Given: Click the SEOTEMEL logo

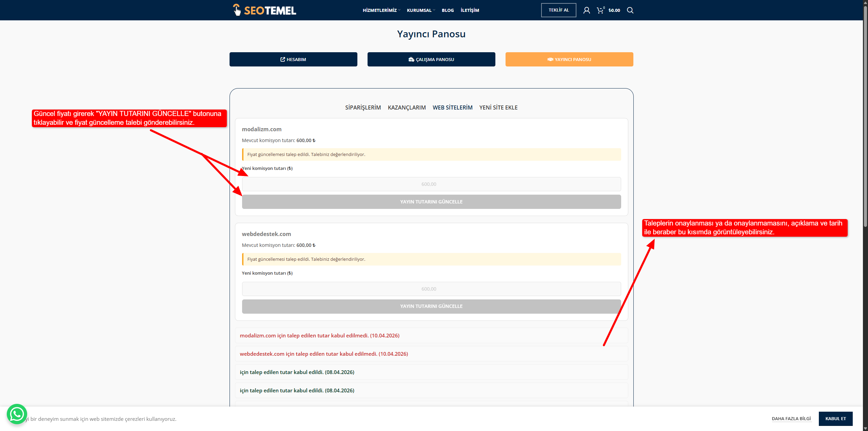Looking at the screenshot, I should tap(264, 10).
